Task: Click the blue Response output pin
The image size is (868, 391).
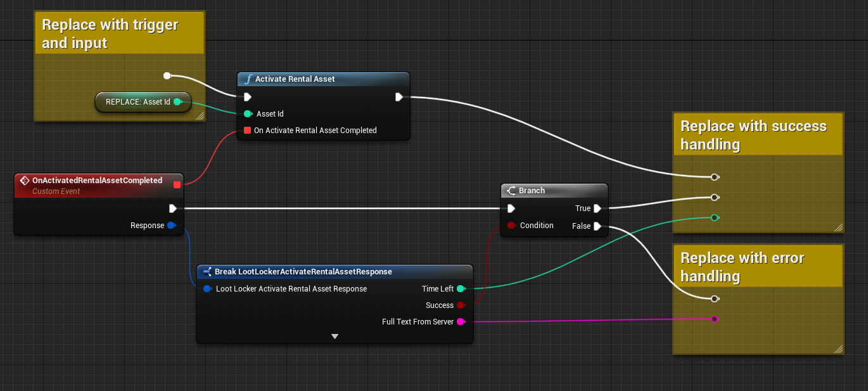Action: coord(171,226)
